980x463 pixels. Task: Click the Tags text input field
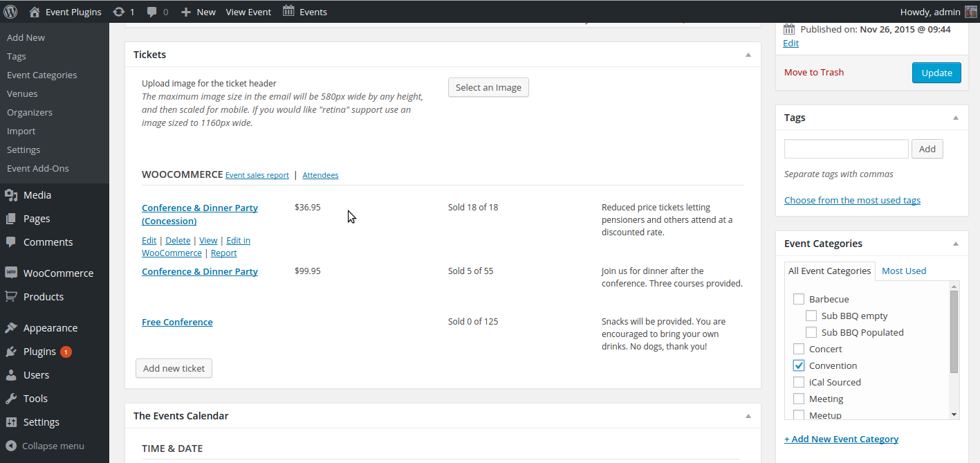pos(846,149)
